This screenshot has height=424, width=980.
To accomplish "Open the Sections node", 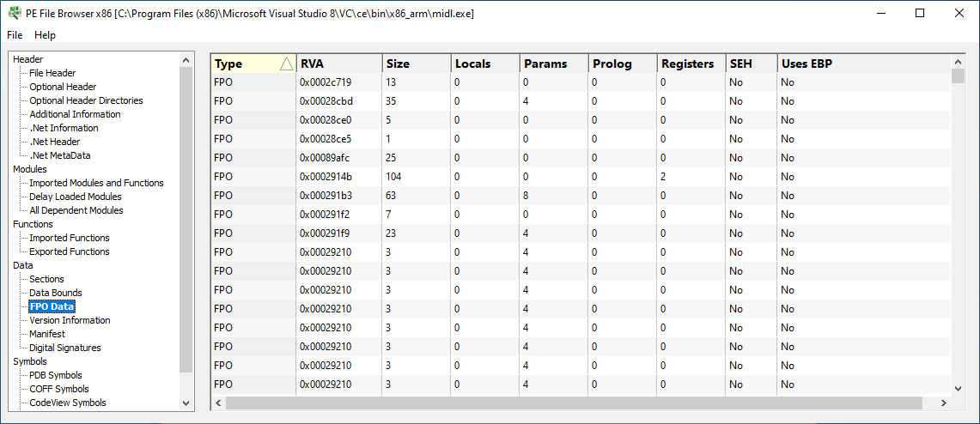I will (x=46, y=279).
